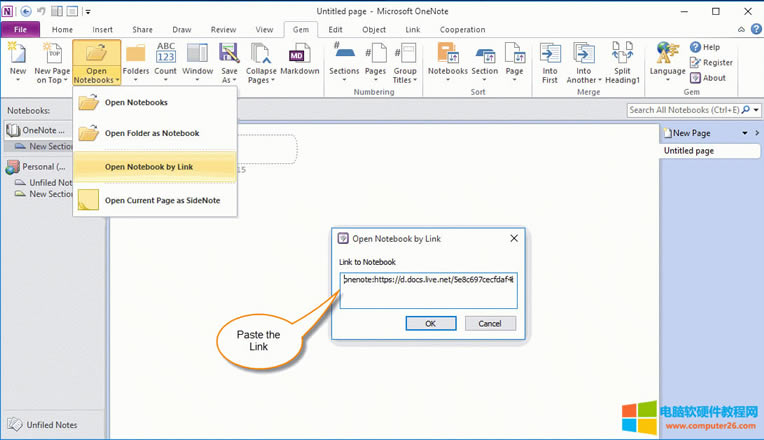Click the search magnifier icon
The width and height of the screenshot is (764, 440).
coord(745,110)
